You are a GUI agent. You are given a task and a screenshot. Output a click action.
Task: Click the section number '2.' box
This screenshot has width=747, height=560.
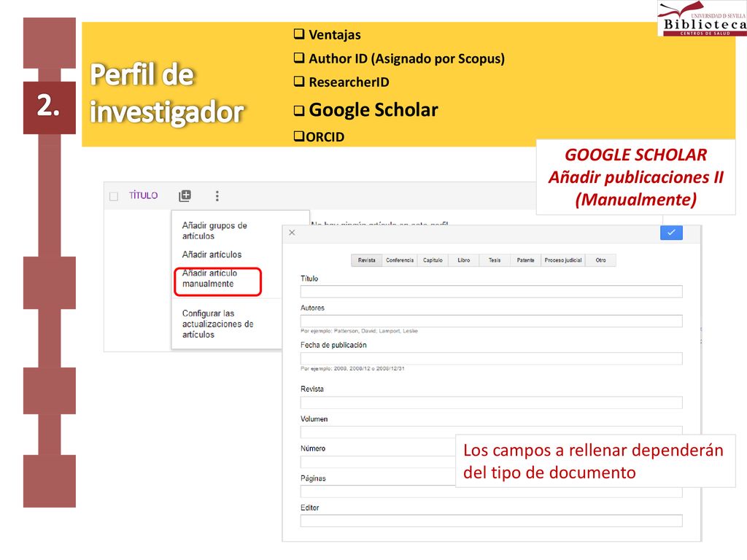point(50,108)
